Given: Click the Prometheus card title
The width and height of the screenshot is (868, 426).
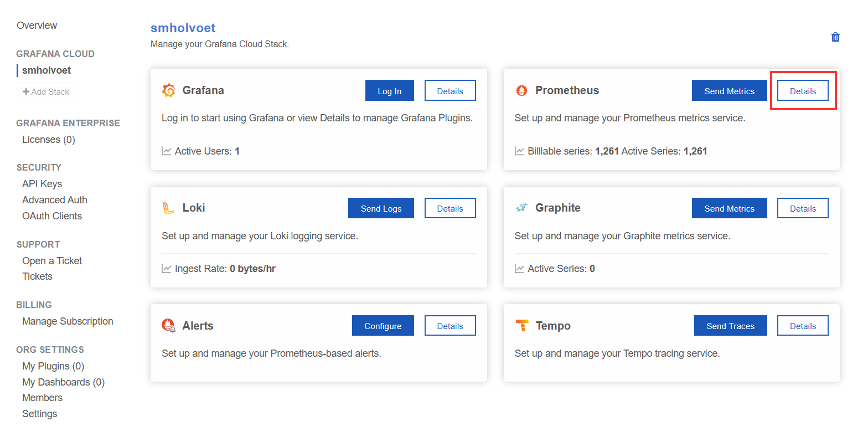Looking at the screenshot, I should [x=567, y=90].
